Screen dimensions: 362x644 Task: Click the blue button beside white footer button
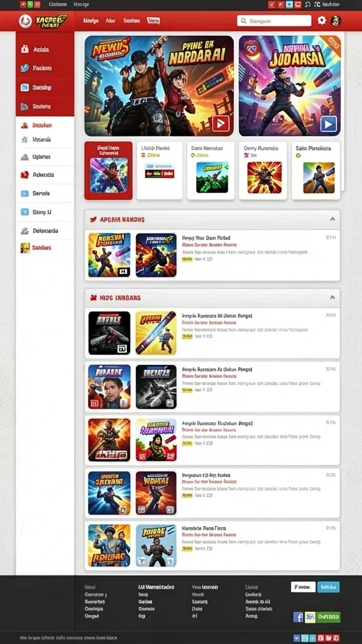pos(328,587)
